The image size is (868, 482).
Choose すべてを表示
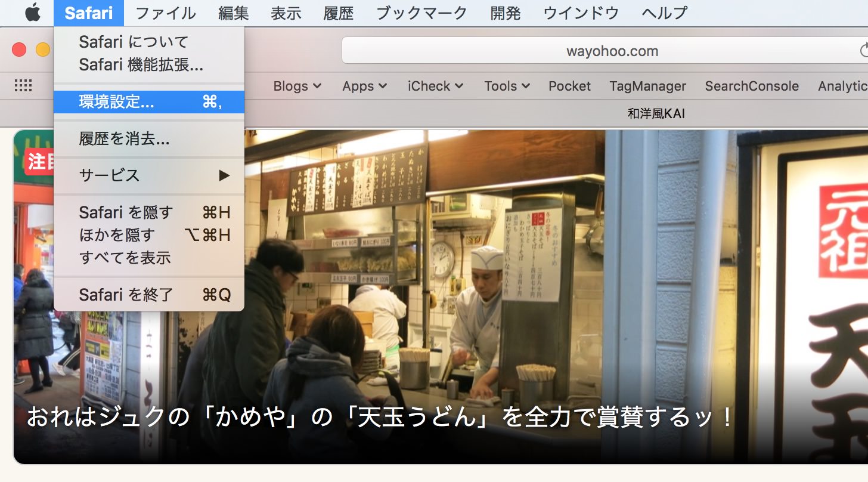149,258
